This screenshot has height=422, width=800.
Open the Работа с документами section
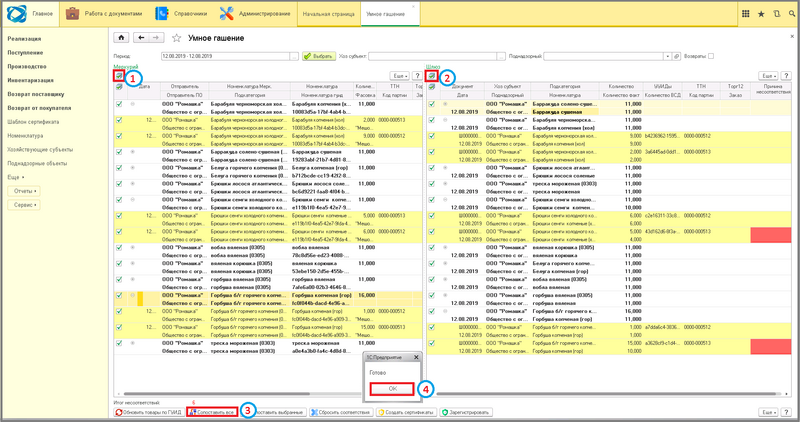coord(104,14)
